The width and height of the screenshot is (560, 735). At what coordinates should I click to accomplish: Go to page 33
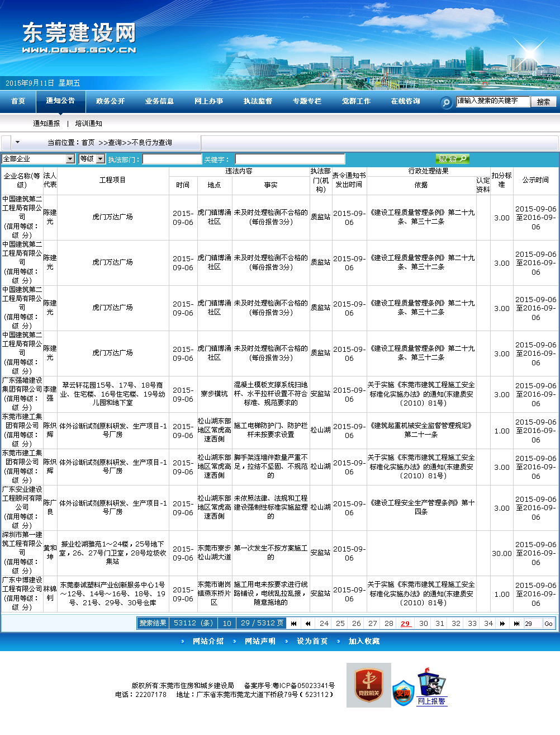(x=472, y=623)
